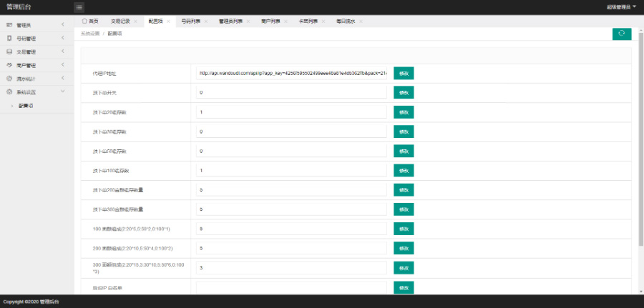Open the 超级管理员 user dropdown
This screenshot has width=644, height=308.
click(621, 6)
